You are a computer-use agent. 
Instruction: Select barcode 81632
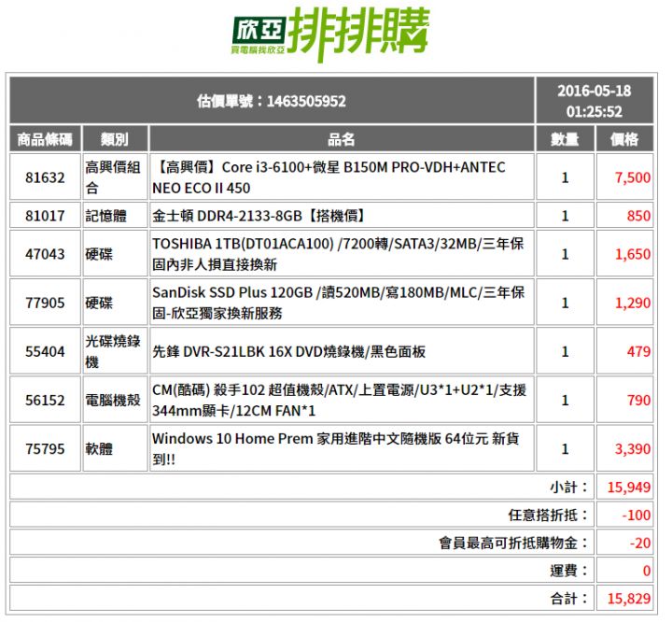45,177
